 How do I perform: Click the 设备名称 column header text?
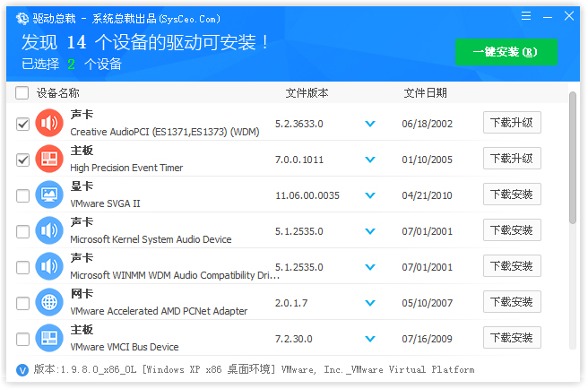pos(57,92)
